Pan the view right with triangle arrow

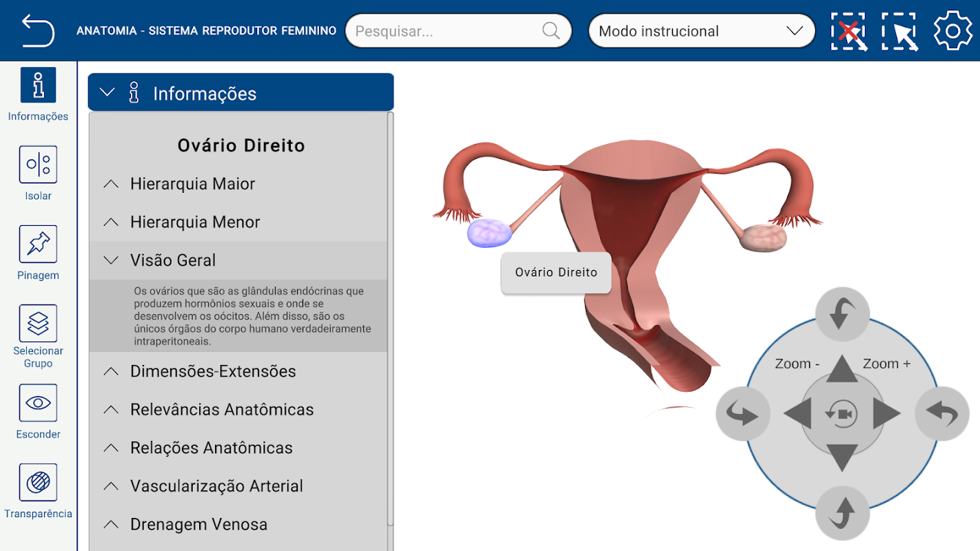887,414
